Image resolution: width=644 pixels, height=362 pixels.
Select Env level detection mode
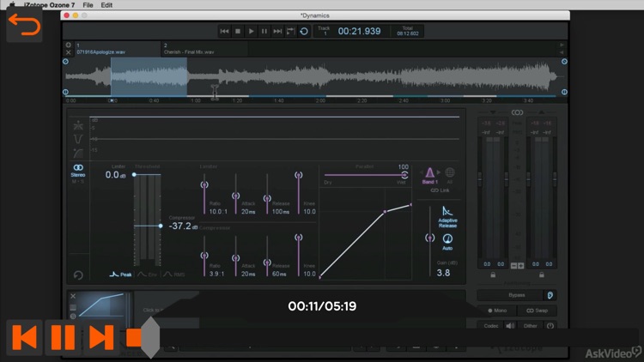tap(147, 275)
